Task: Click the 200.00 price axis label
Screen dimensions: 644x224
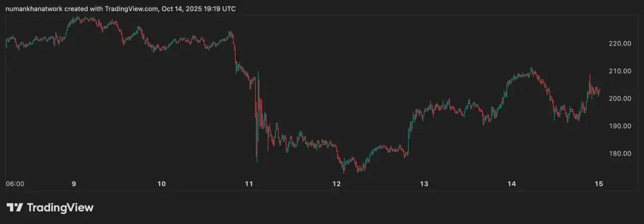Action: [620, 99]
